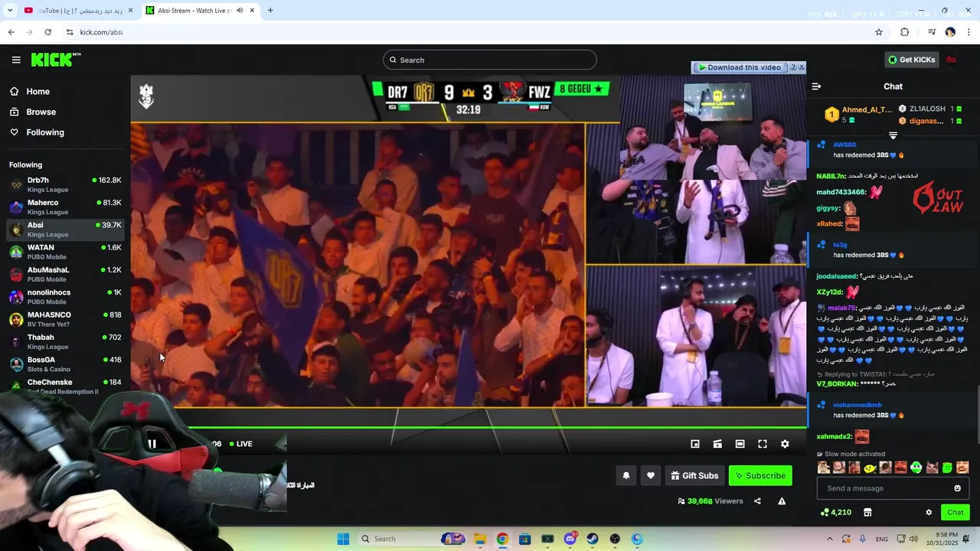Toggle follow heart button for Absi
This screenshot has width=980, height=551.
pos(651,475)
